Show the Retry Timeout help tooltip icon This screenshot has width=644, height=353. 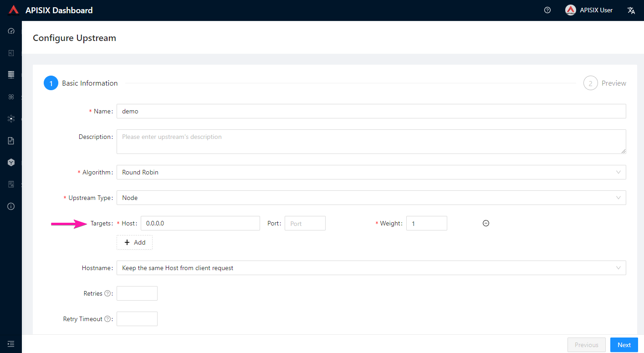point(107,319)
